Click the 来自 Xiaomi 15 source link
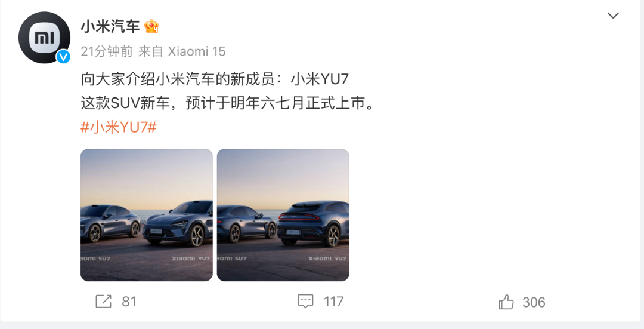The height and width of the screenshot is (329, 644). point(182,51)
